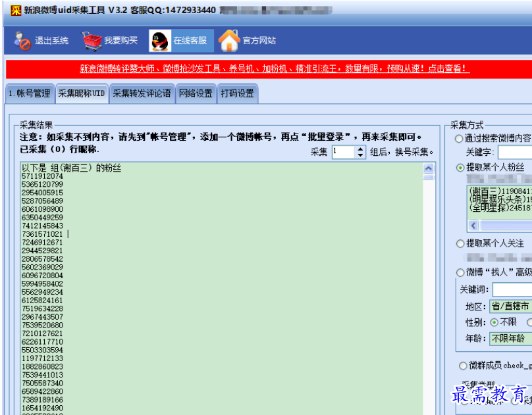Click UID 2954005915 in results
The width and height of the screenshot is (532, 415).
(42, 193)
